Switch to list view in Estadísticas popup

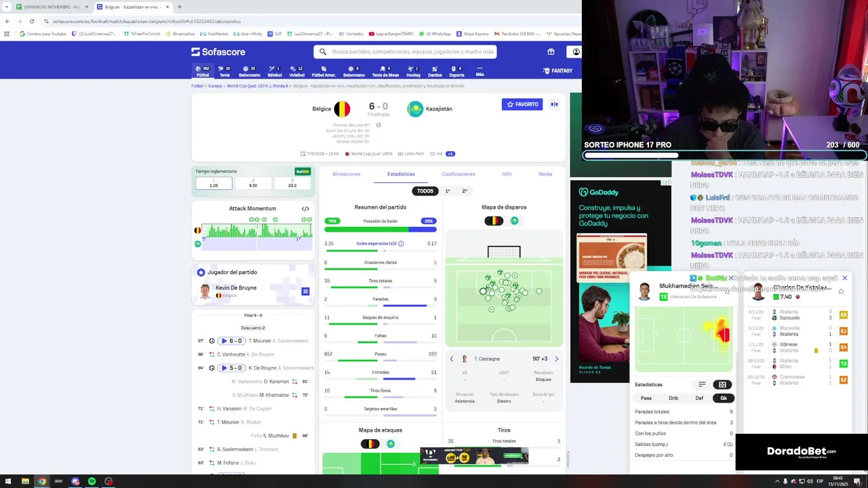[703, 384]
